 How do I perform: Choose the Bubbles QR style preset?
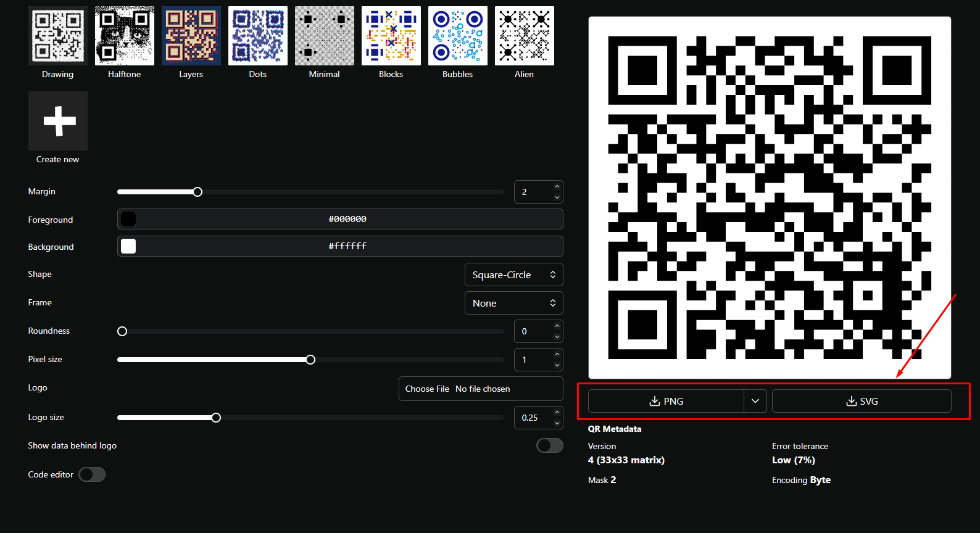[x=458, y=36]
